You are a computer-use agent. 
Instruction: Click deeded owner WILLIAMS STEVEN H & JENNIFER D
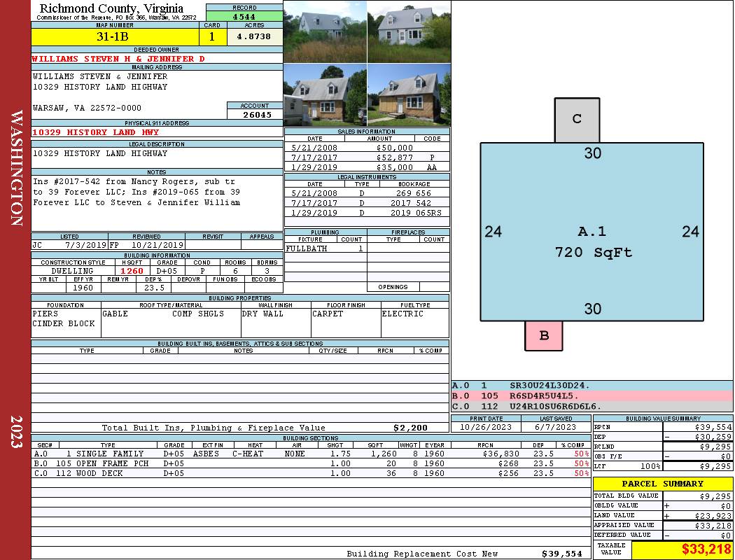point(118,59)
